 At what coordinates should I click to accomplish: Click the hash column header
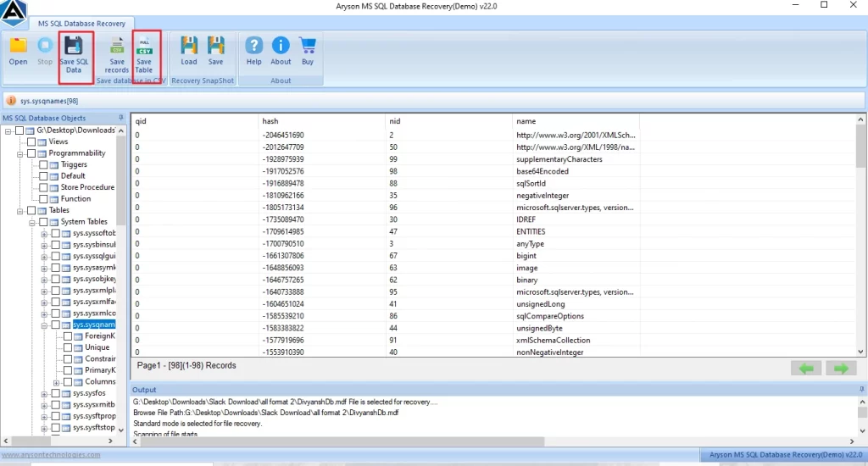pyautogui.click(x=321, y=121)
